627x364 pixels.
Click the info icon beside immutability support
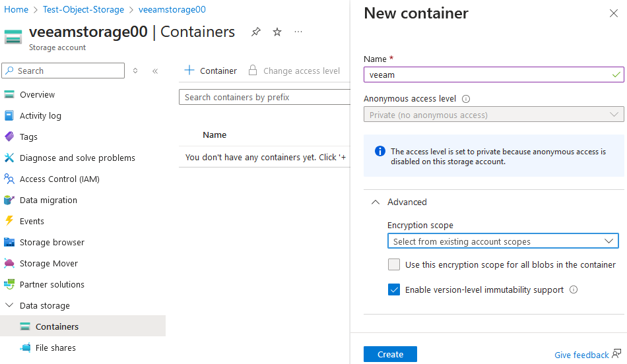pos(574,289)
